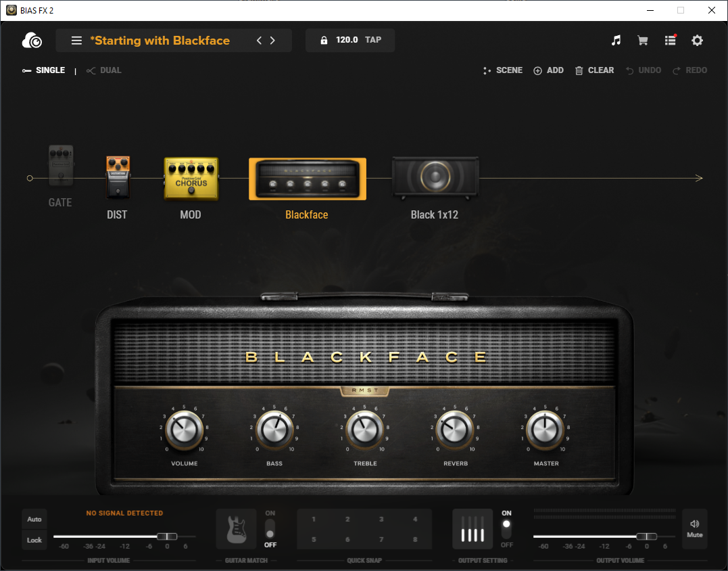Image resolution: width=728 pixels, height=571 pixels.
Task: Select the yellow CHORUS MOD pedal
Action: point(191,179)
